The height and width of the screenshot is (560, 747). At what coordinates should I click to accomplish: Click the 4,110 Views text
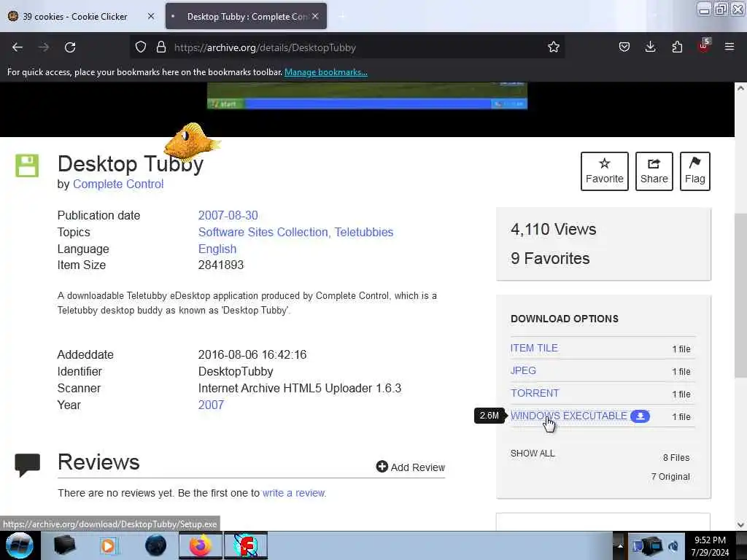coord(553,229)
